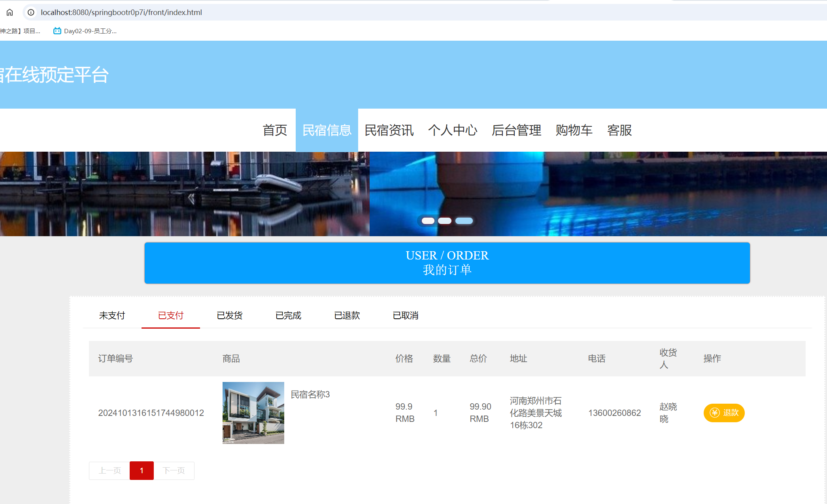Navigate to 首页 in the menu bar
The width and height of the screenshot is (827, 504).
[275, 130]
